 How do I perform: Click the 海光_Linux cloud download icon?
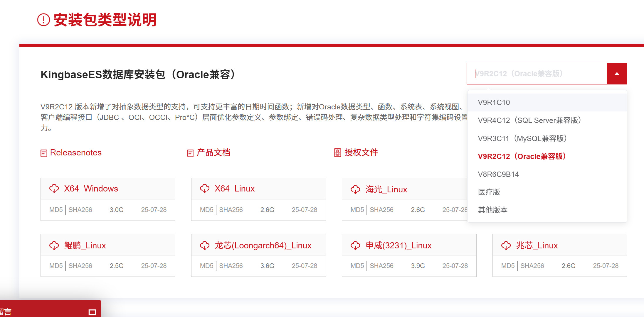(x=355, y=189)
